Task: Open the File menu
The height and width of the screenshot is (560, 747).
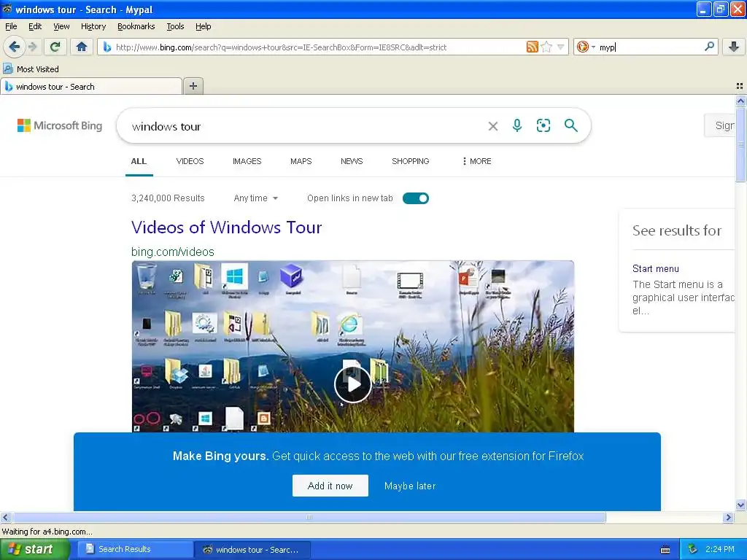Action: pos(11,26)
